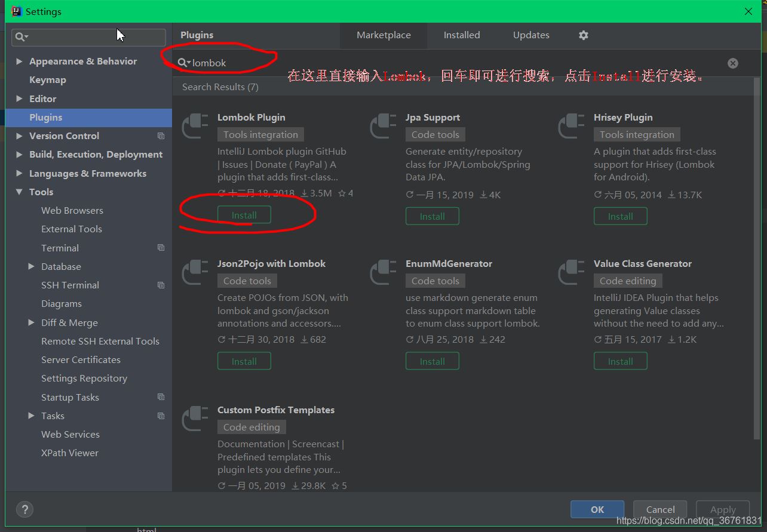Click the project-level icon beside Tasks
The image size is (767, 532).
coord(161,416)
